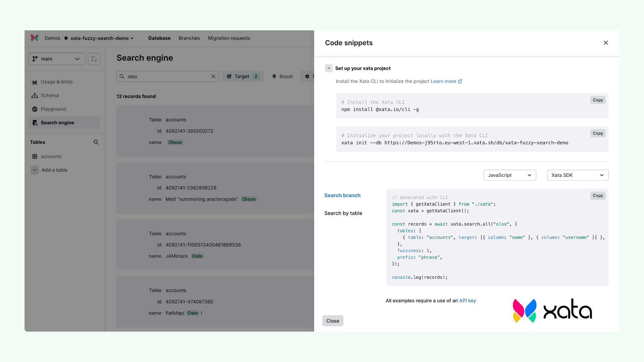Open the accounts table
Viewport: 644px width, 362px height.
tap(51, 157)
